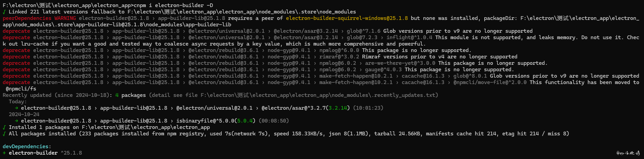The height and width of the screenshot is (159, 644).
Task: Click the checkmark beside "Installed 1 packages"
Action: [4, 127]
